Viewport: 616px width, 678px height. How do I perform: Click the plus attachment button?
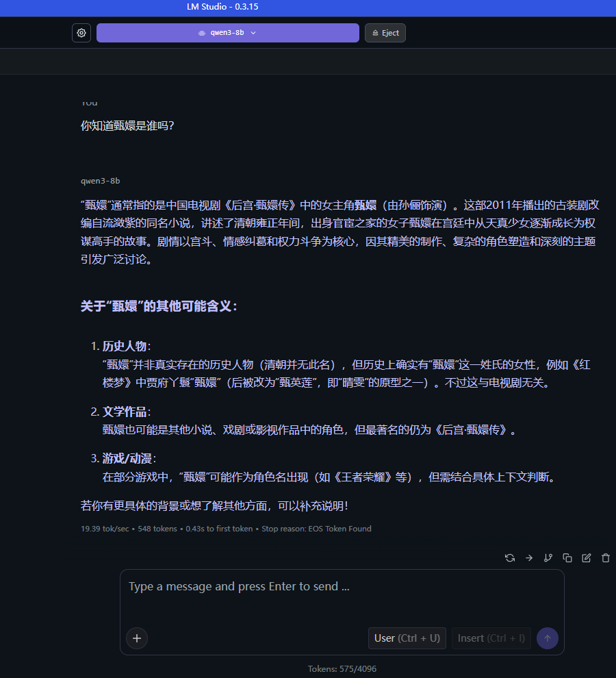(137, 638)
